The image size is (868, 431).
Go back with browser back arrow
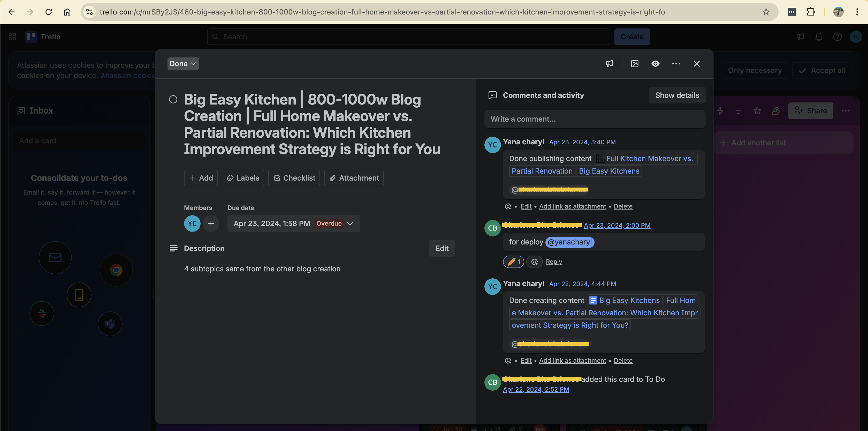click(11, 12)
